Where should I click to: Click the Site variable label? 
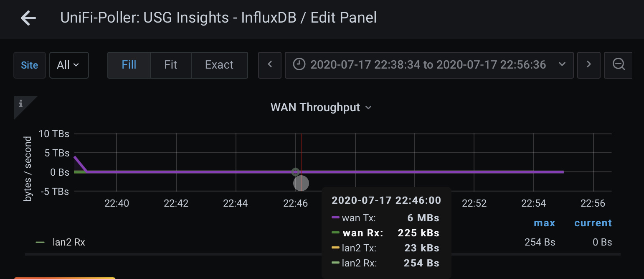[29, 65]
